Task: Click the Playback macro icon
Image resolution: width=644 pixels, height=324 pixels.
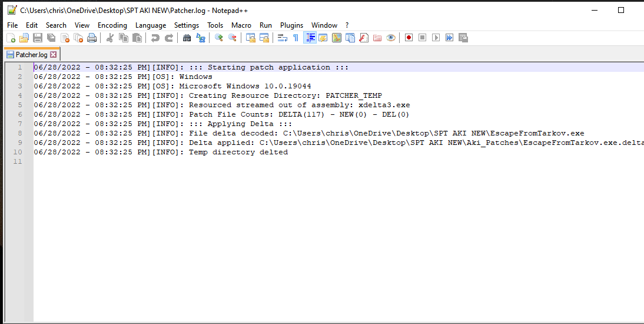Action: click(436, 38)
